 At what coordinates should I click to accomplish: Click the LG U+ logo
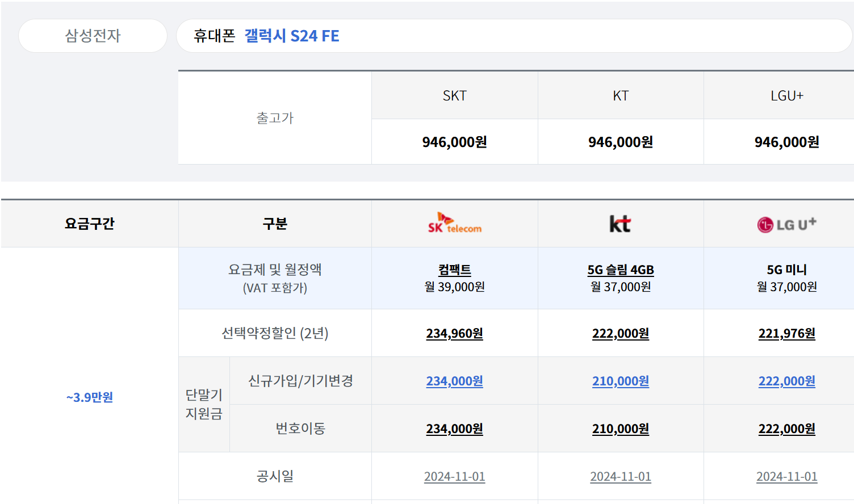[x=786, y=224]
